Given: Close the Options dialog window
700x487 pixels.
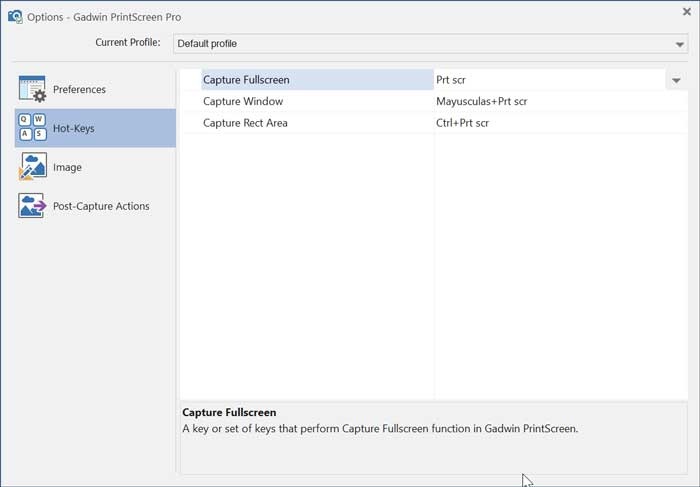Looking at the screenshot, I should pyautogui.click(x=686, y=12).
